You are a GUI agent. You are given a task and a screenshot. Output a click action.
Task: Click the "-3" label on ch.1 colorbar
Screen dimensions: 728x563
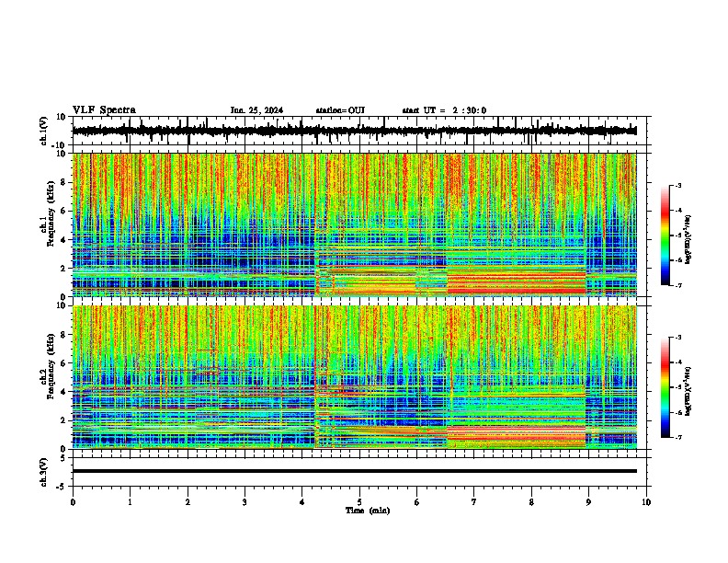click(677, 185)
